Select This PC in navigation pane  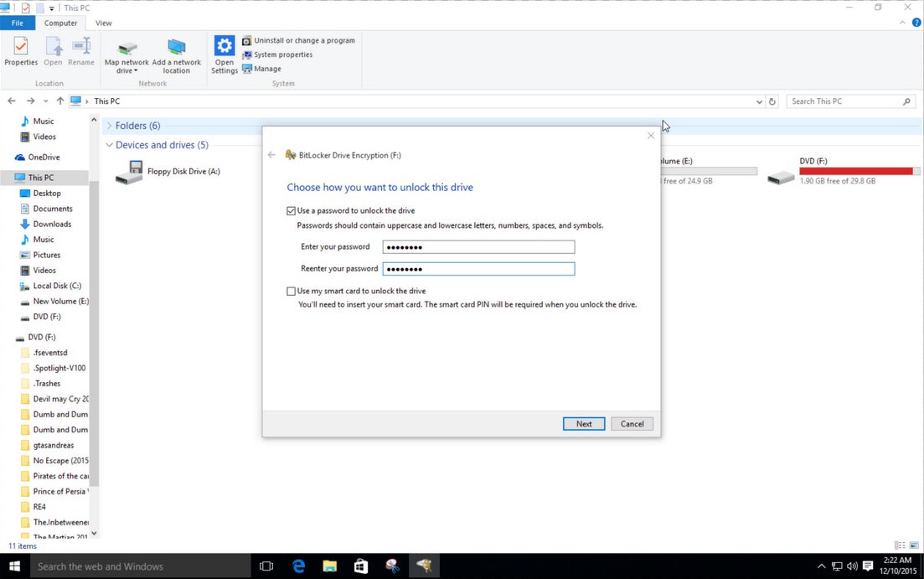tap(34, 178)
